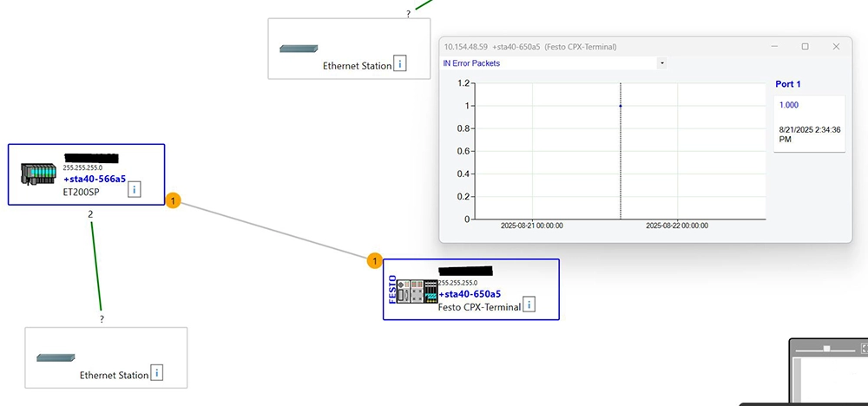Minimize the Festo CPX-Terminal chart window
The height and width of the screenshot is (406, 868).
point(773,46)
